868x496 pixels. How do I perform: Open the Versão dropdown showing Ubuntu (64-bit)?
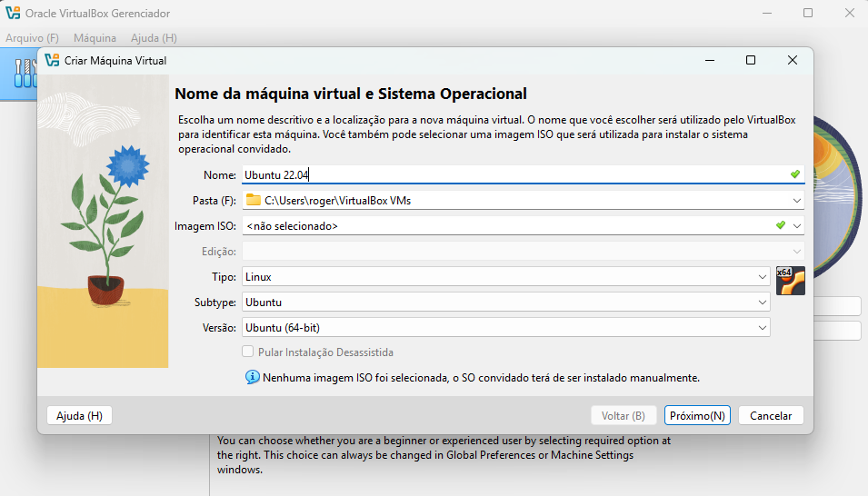point(762,328)
